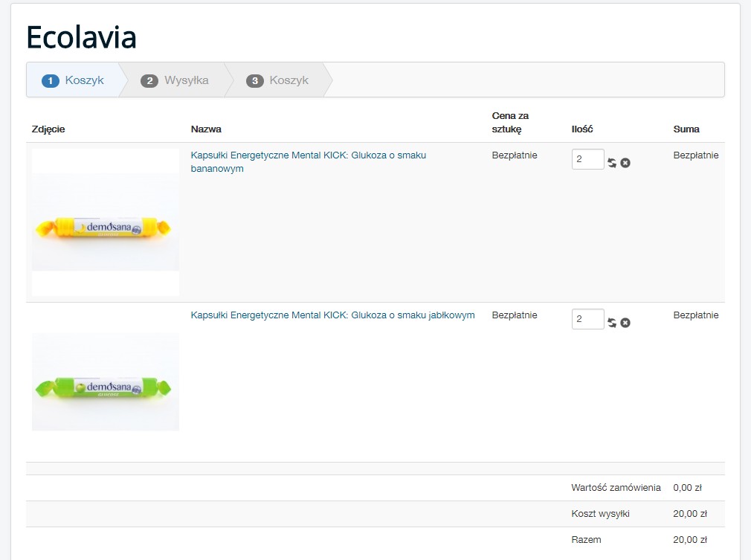Go to the final Koszyk step label
Image resolution: width=751 pixels, height=560 pixels.
tap(289, 80)
